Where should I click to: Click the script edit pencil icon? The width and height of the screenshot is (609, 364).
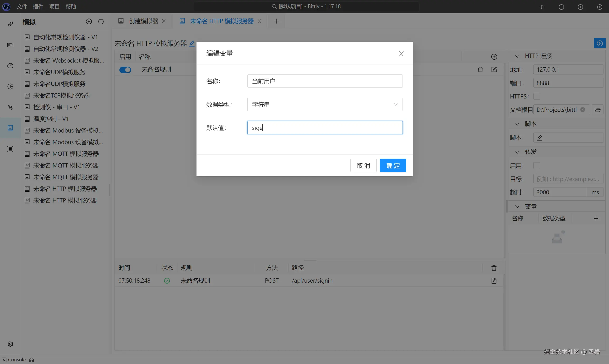(539, 138)
